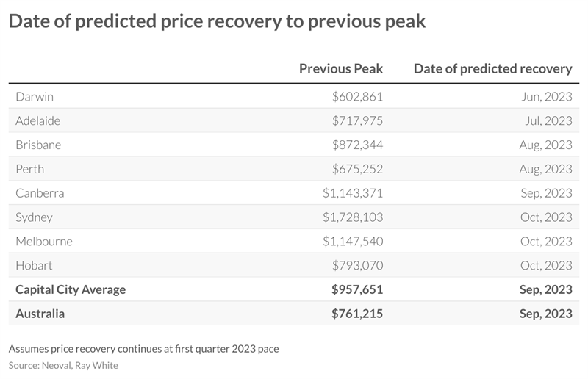Click the Previous Peak column header
Image resolution: width=588 pixels, height=379 pixels.
341,68
